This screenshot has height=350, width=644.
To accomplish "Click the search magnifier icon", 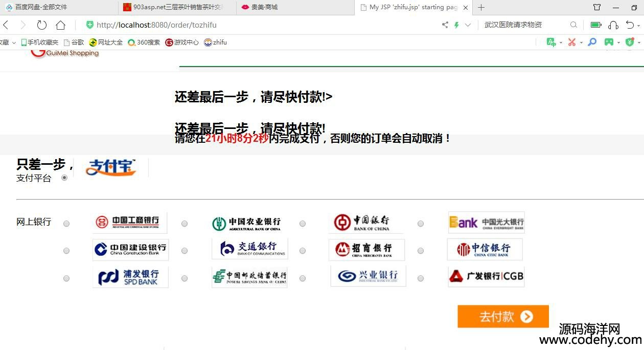I will click(573, 25).
